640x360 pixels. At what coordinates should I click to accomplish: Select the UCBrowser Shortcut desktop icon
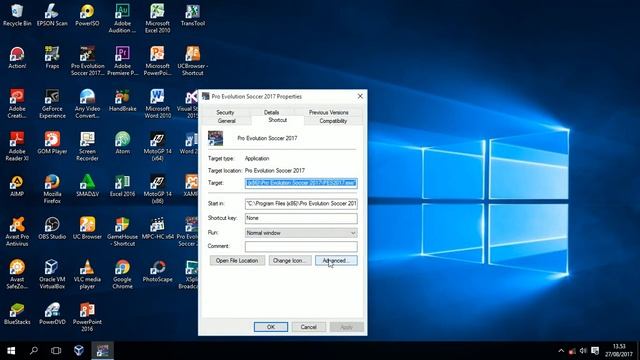[x=192, y=61]
